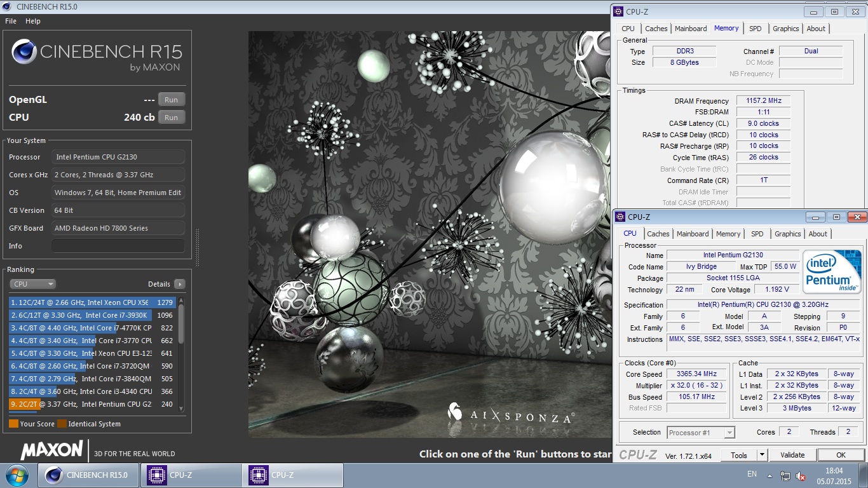Click upper CPU-Z title bar icon
868x488 pixels.
[x=618, y=11]
